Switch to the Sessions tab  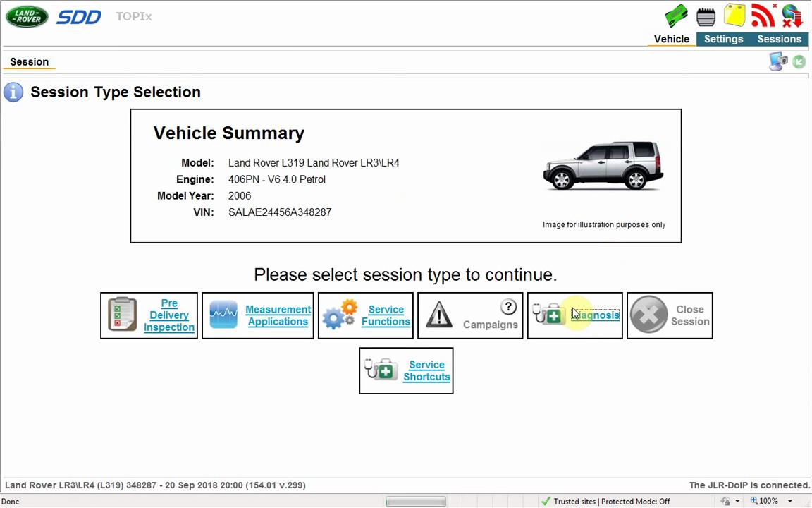(780, 40)
